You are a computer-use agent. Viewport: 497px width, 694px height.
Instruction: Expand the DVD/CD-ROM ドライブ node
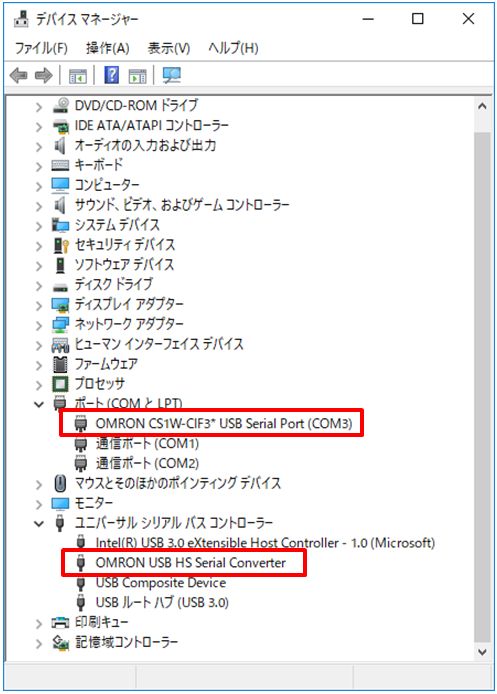pos(39,106)
